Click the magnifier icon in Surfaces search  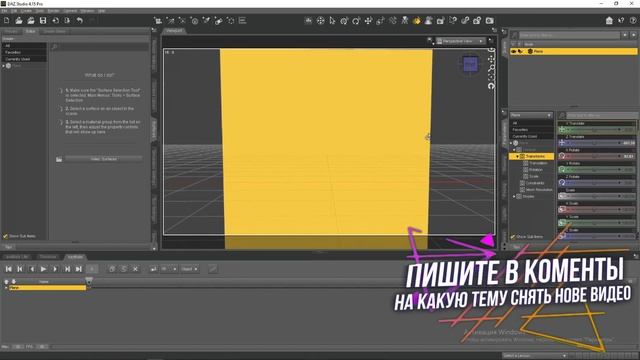tap(54, 47)
